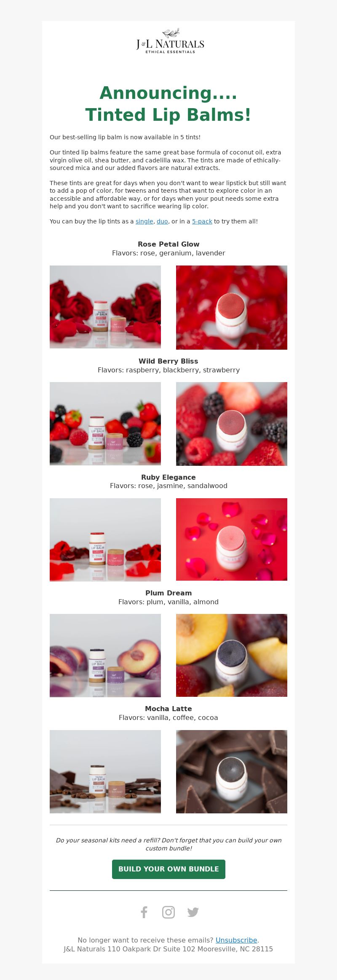The height and width of the screenshot is (980, 337).
Task: Open Ruby Elegance close-up on red background
Action: click(x=232, y=539)
